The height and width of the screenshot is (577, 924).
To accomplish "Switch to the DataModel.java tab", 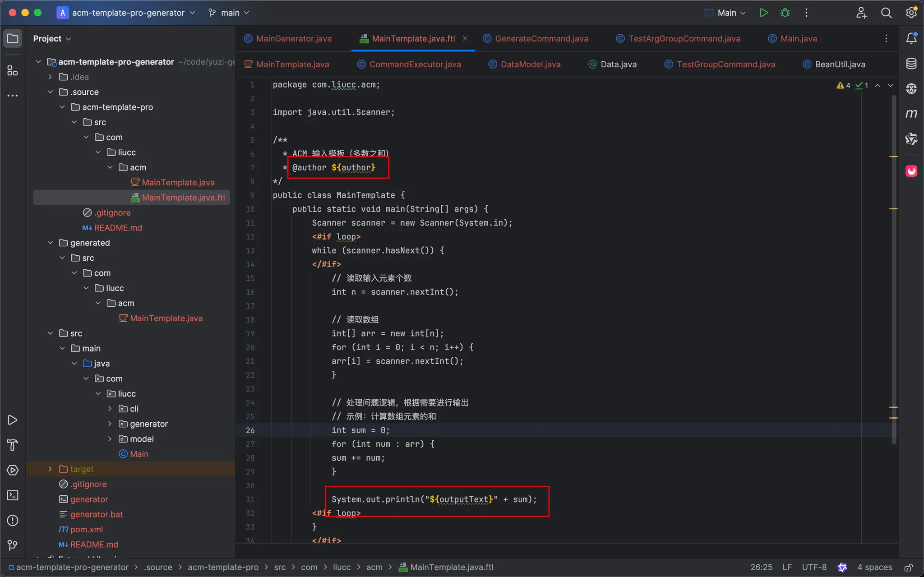I will point(530,64).
